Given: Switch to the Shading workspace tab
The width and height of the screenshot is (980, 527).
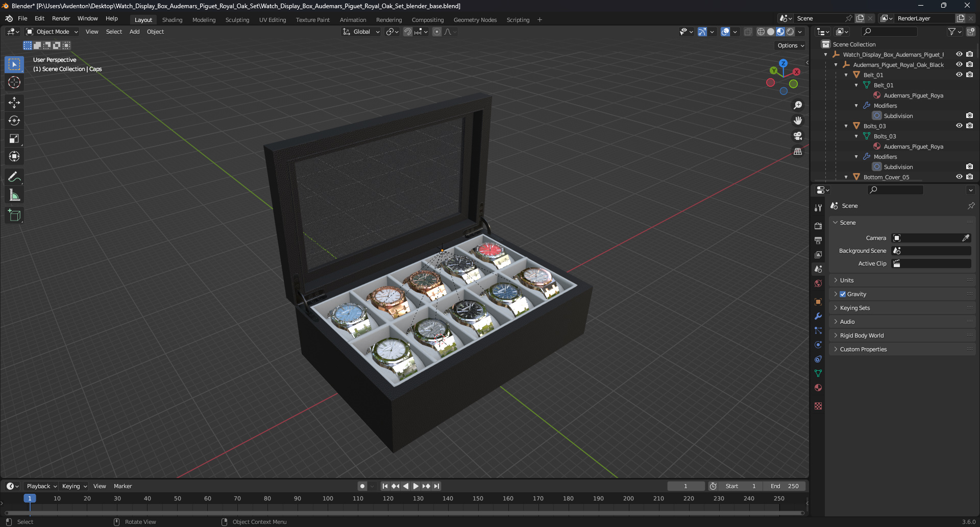Looking at the screenshot, I should tap(172, 20).
